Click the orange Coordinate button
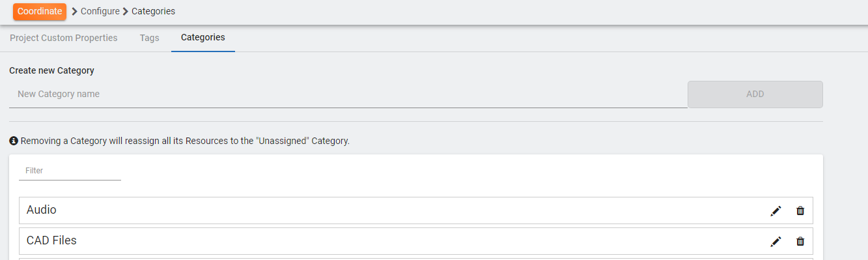Screen dimensions: 868x260 tap(40, 11)
